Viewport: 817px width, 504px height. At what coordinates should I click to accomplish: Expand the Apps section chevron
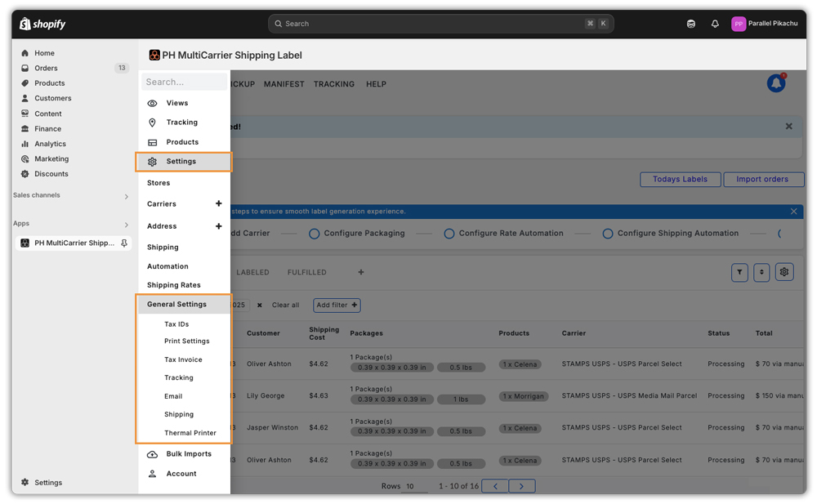click(126, 225)
